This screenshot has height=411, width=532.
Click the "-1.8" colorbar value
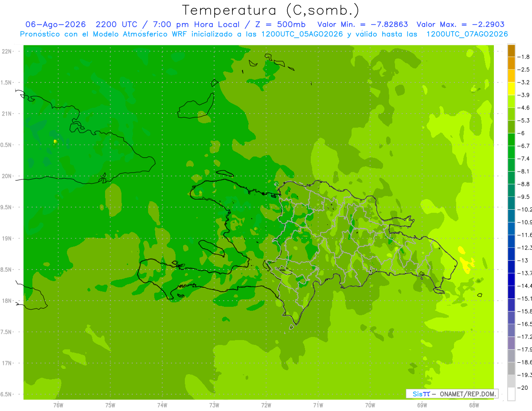coord(524,57)
